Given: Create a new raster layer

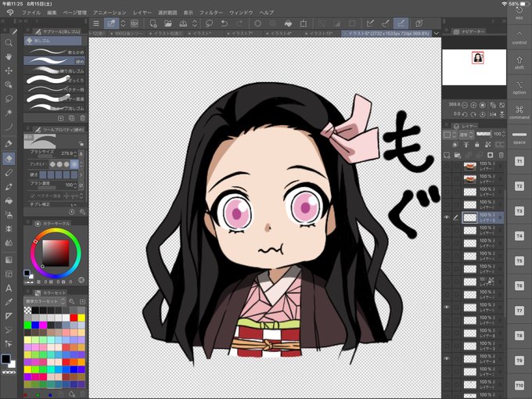Looking at the screenshot, I should click(447, 155).
